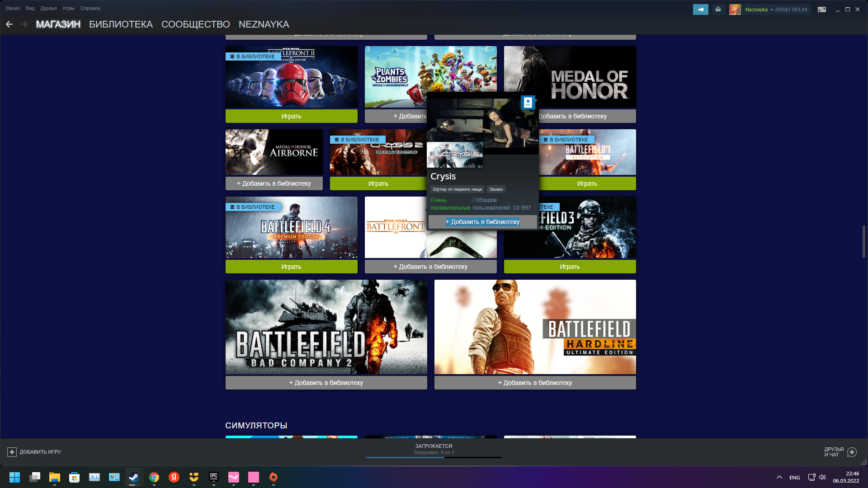Play Crysis 2 Maximum Edition
The image size is (868, 488).
pos(378,183)
